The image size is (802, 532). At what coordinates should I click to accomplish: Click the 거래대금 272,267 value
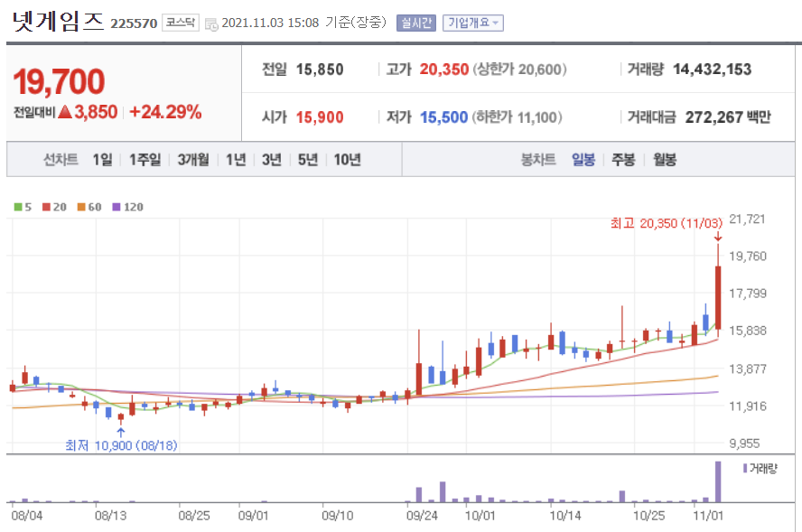coord(714,117)
